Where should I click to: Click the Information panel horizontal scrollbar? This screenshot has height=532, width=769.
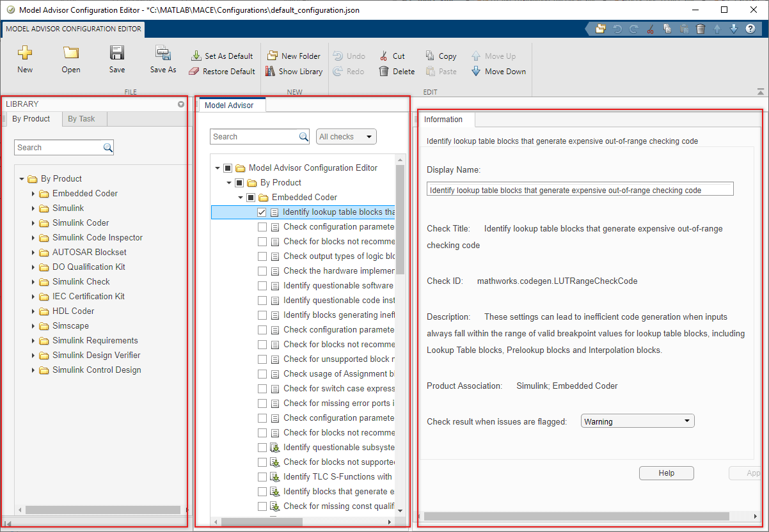pyautogui.click(x=576, y=516)
